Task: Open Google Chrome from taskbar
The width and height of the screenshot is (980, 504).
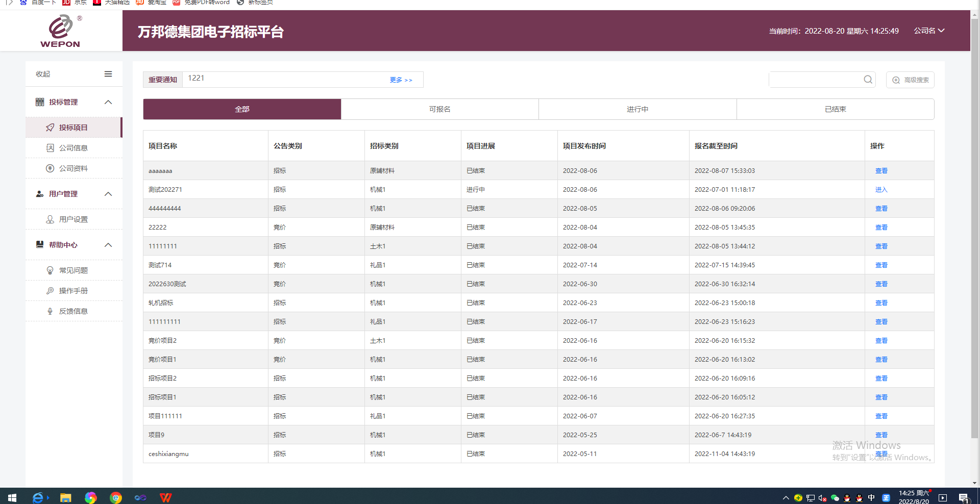Action: coord(116,497)
